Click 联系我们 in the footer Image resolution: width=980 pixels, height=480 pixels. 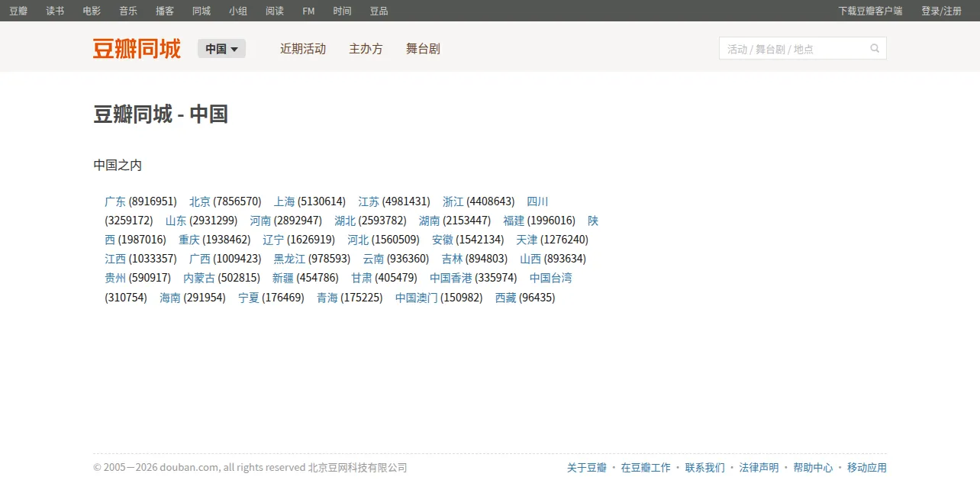point(705,468)
